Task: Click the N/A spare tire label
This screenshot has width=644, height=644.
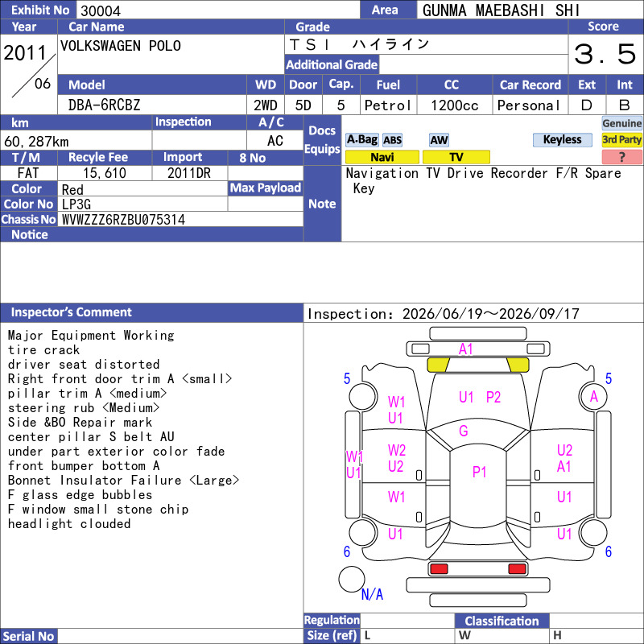Action: pos(372,594)
